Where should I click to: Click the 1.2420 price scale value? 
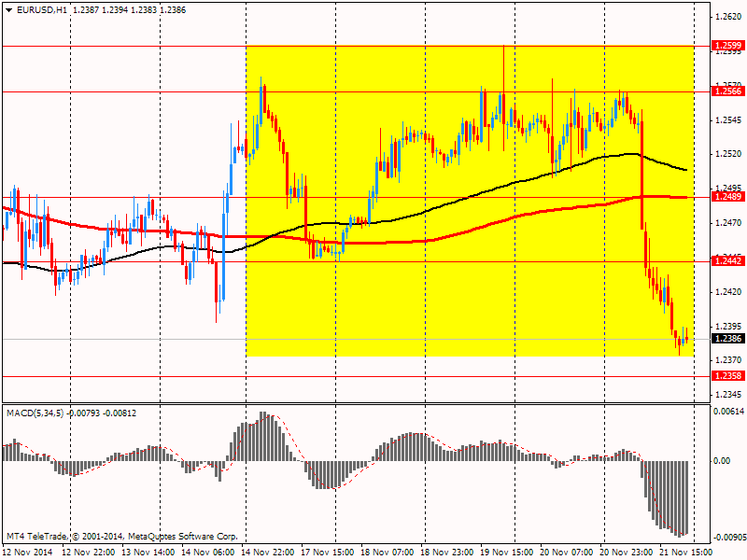pos(728,291)
